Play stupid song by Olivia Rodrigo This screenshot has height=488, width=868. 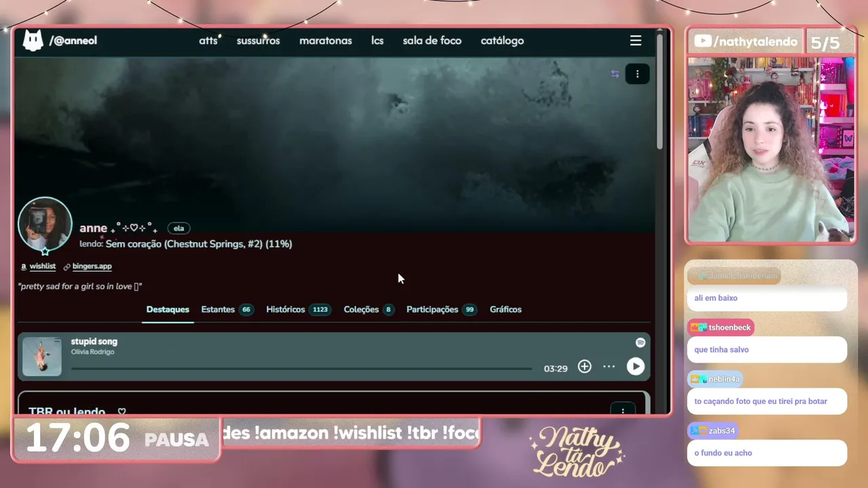pyautogui.click(x=635, y=367)
